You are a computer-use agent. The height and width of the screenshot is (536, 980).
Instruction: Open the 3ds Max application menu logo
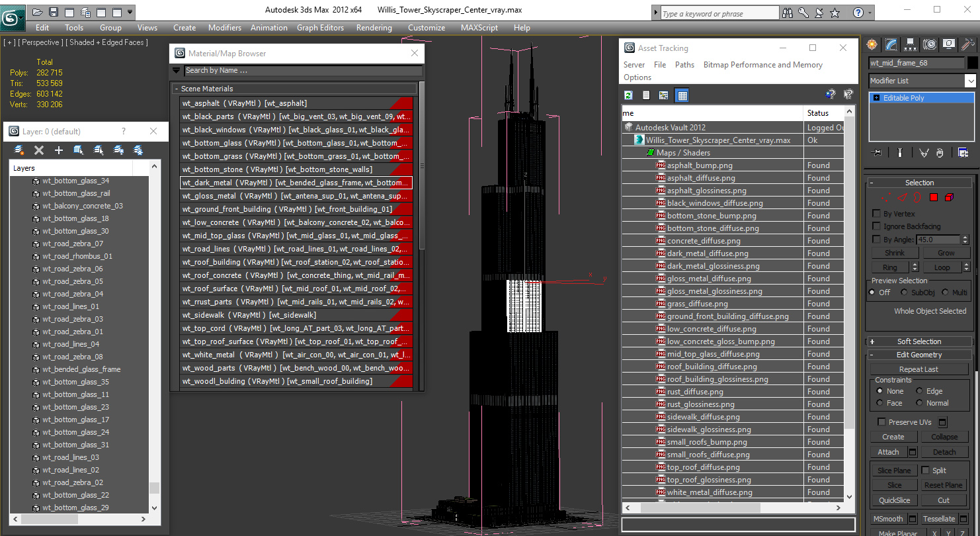coord(13,17)
